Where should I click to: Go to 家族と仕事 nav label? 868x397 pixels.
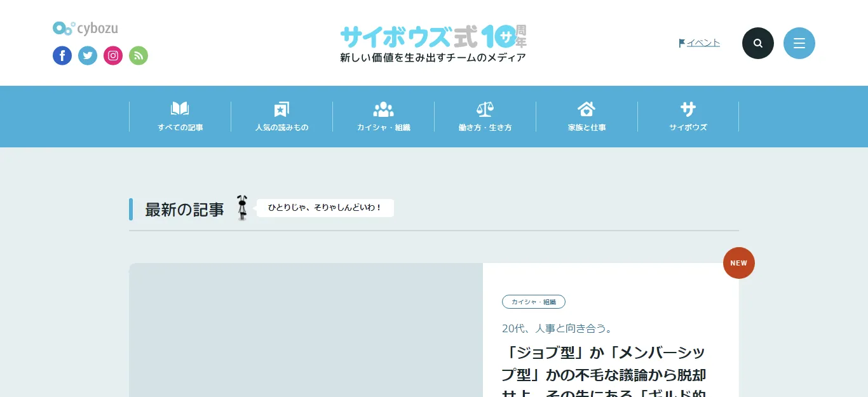[x=587, y=128]
